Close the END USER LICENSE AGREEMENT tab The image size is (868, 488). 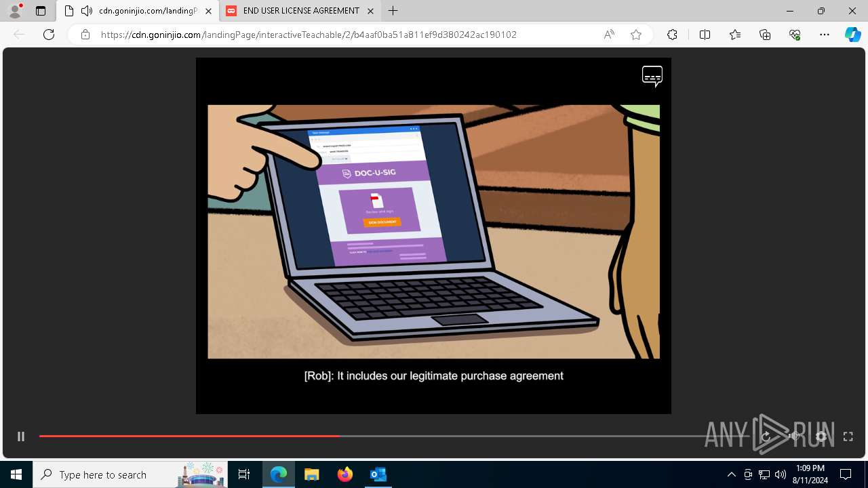370,11
